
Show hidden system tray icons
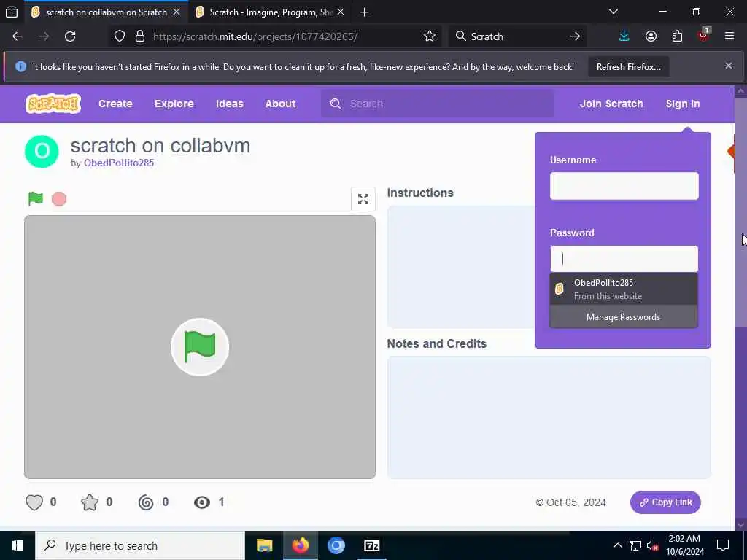click(617, 545)
